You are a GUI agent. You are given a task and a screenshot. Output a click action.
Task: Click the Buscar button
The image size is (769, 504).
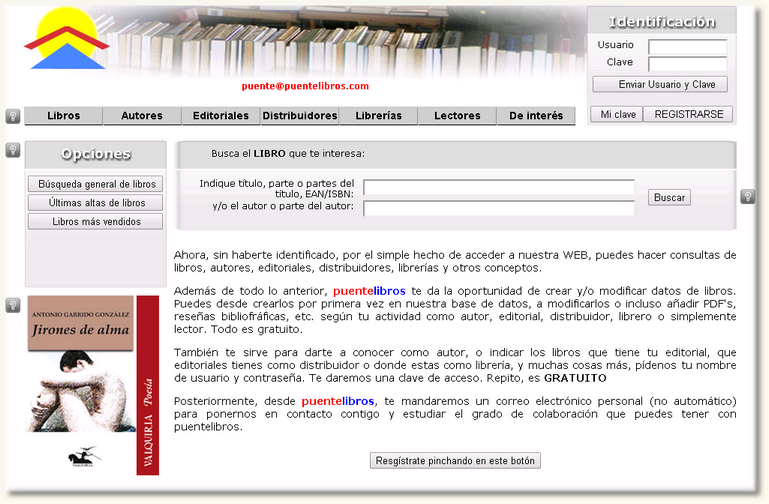click(x=669, y=198)
